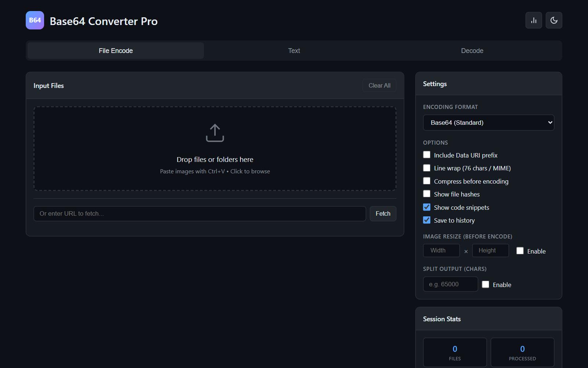Click the Fetch button
The height and width of the screenshot is (368, 588).
(383, 213)
